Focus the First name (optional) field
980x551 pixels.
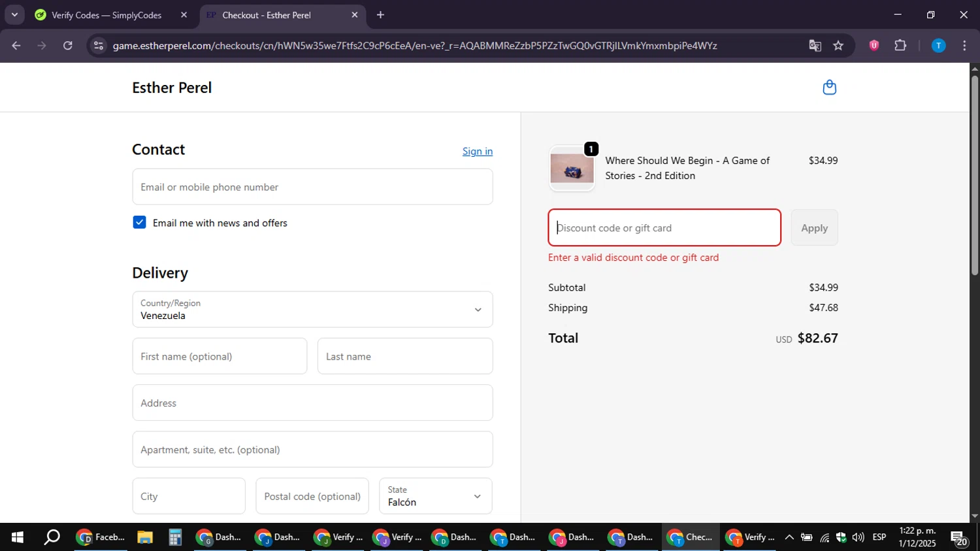coord(220,356)
